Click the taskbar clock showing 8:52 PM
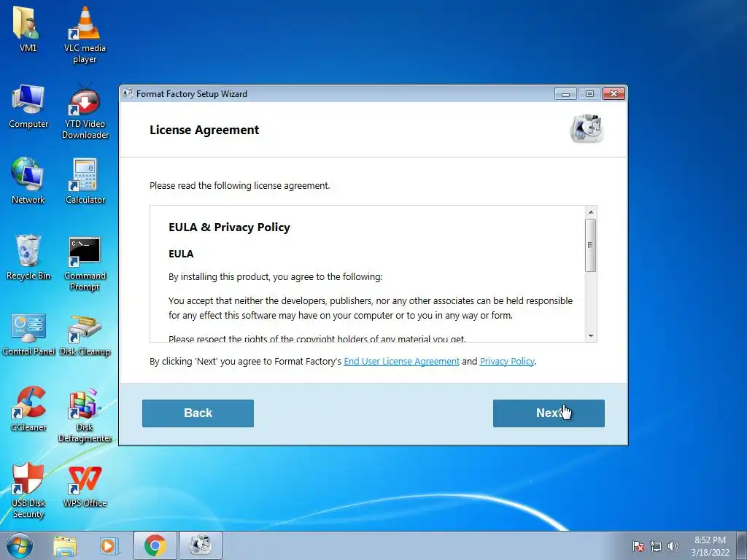This screenshot has height=560, width=747. [710, 545]
